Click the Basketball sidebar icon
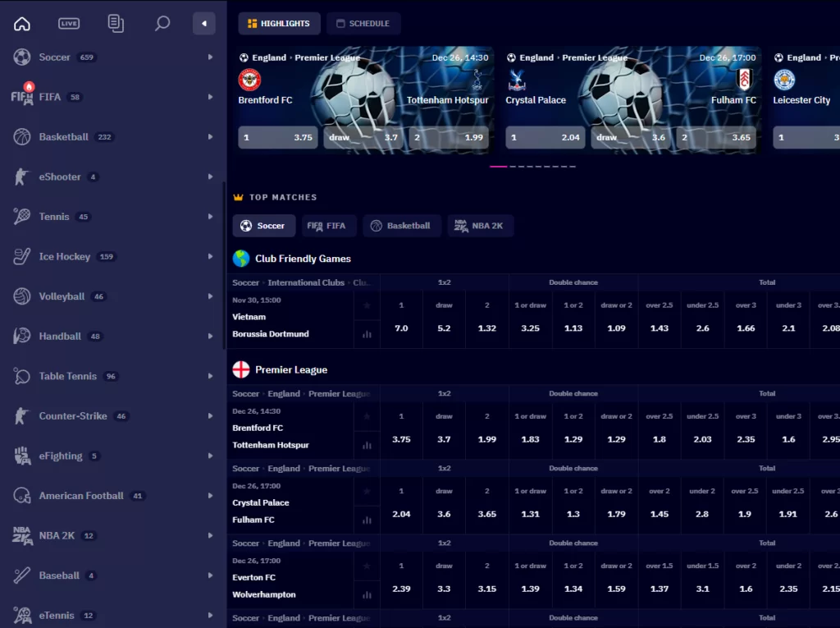The width and height of the screenshot is (840, 628). [22, 137]
